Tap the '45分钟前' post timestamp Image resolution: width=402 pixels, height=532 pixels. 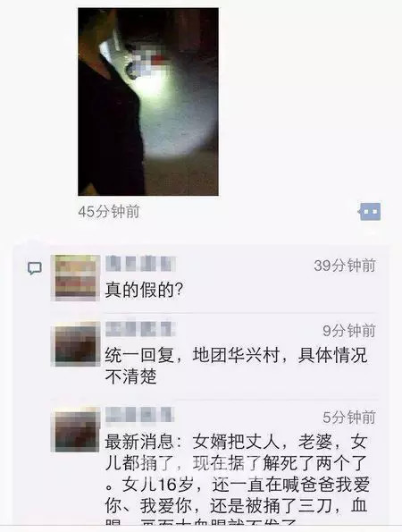point(109,212)
